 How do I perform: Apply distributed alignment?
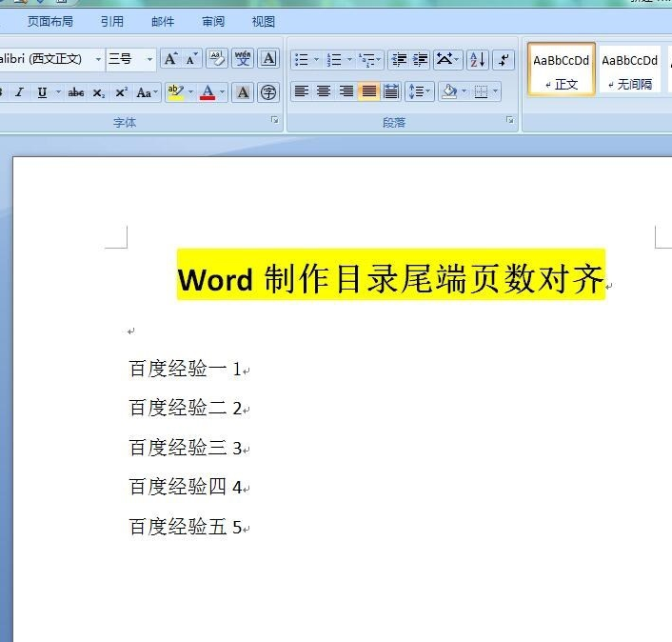point(391,91)
